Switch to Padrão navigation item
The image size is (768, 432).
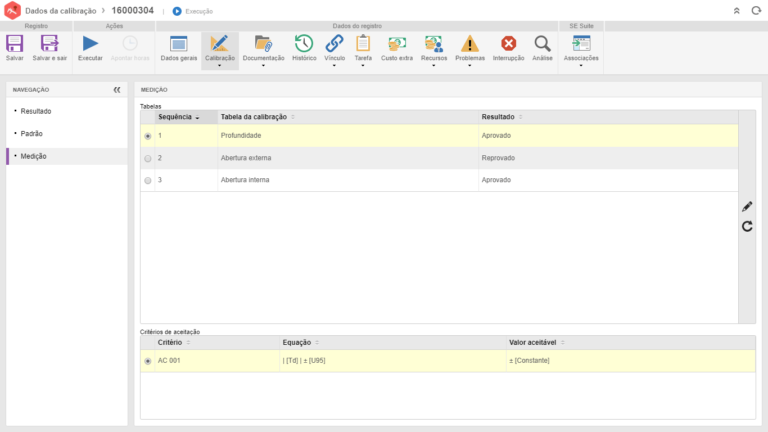click(x=32, y=133)
